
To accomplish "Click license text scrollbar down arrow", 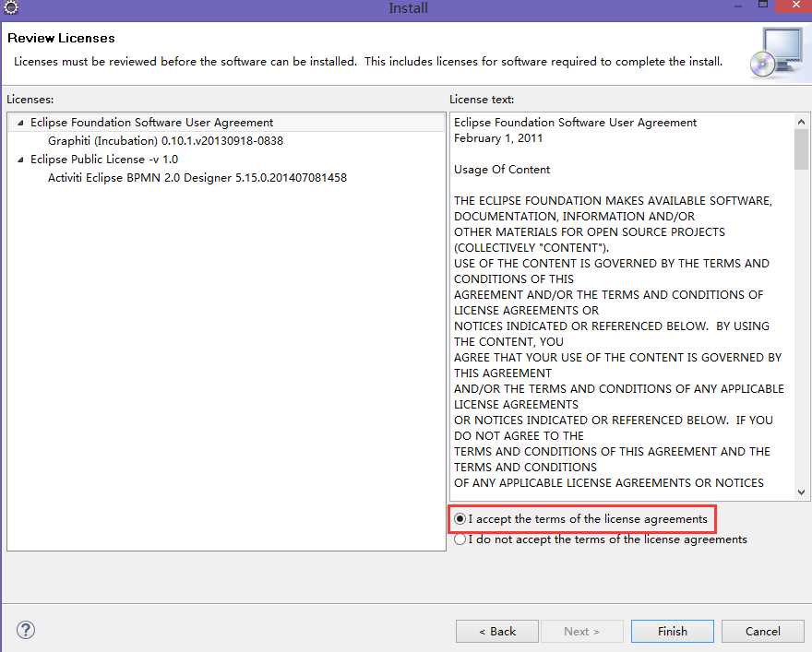I will click(x=801, y=492).
